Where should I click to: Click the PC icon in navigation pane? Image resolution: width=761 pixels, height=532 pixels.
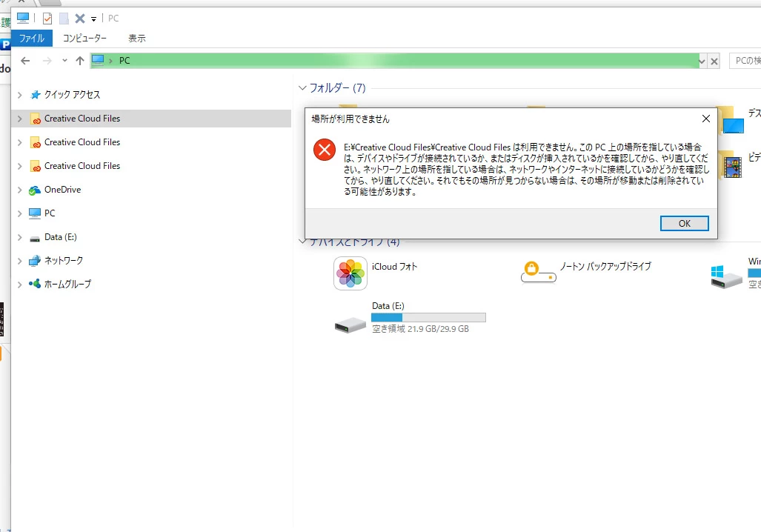[35, 213]
